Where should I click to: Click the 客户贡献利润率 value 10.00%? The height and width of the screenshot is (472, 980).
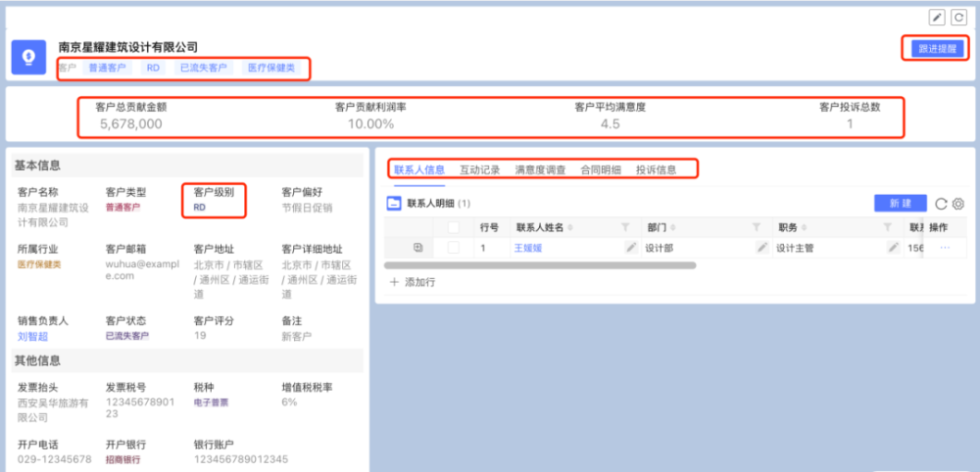[371, 123]
